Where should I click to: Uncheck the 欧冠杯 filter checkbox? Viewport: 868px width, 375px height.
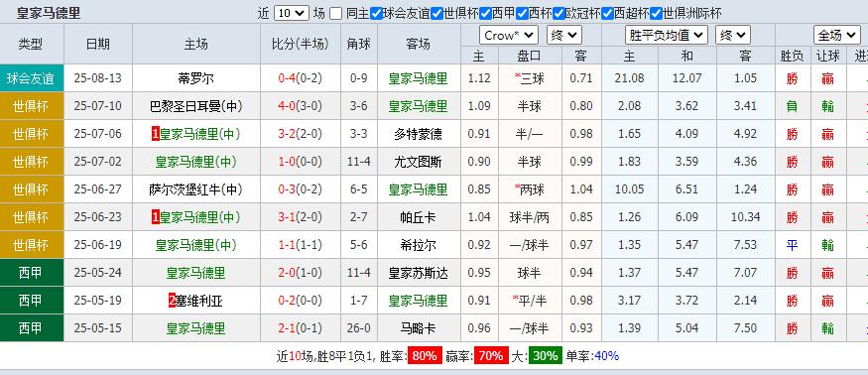[558, 13]
